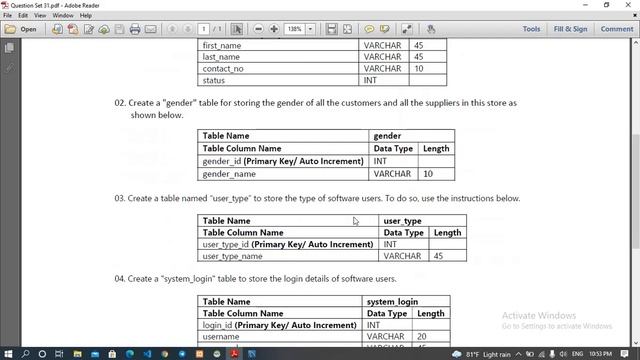Open the Windows Start menu

pyautogui.click(x=8, y=354)
